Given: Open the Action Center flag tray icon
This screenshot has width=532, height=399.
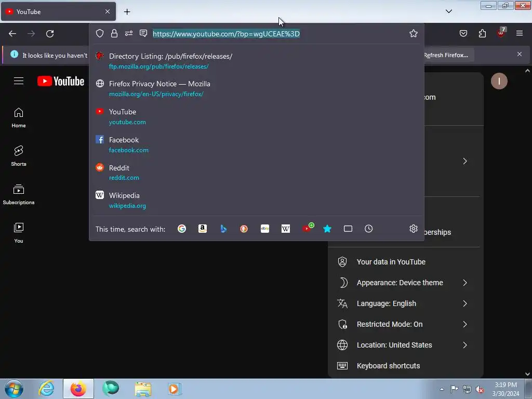Looking at the screenshot, I should click(x=454, y=389).
